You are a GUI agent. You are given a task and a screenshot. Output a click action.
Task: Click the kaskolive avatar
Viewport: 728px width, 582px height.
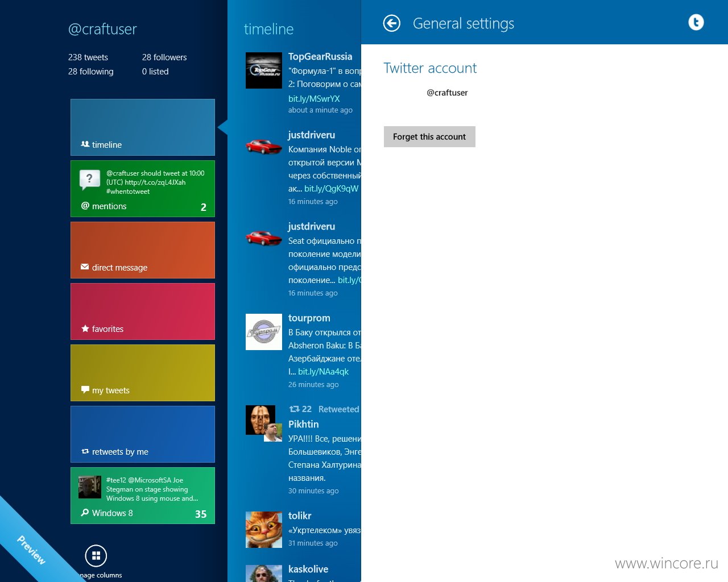(x=264, y=573)
